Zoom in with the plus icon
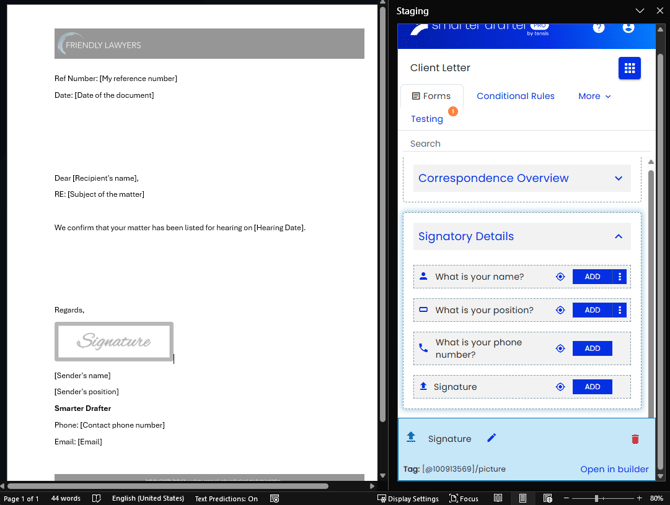Viewport: 670px width, 505px height. [639, 498]
